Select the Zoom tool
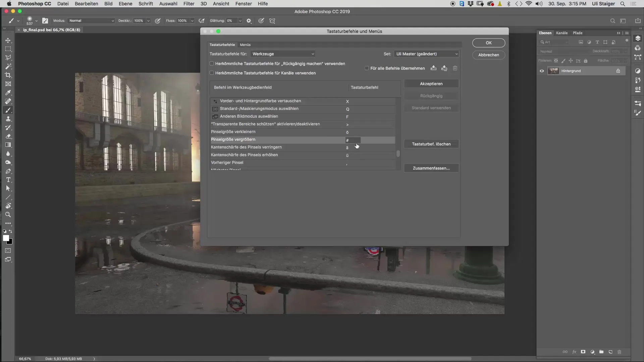Viewport: 644px width, 362px height. [x=8, y=215]
